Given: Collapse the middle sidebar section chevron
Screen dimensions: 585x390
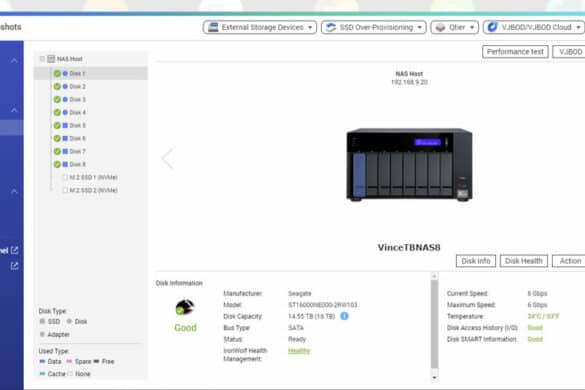Looking at the screenshot, I should (14, 110).
